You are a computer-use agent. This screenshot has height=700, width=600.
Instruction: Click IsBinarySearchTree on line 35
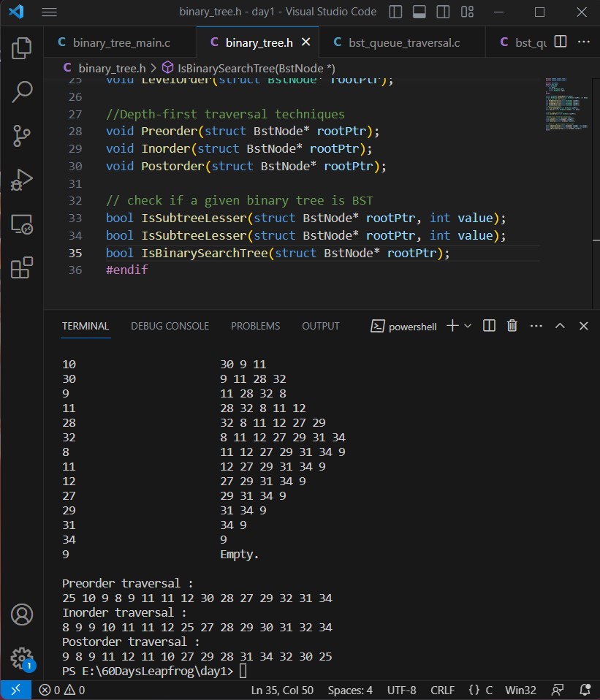(x=205, y=253)
